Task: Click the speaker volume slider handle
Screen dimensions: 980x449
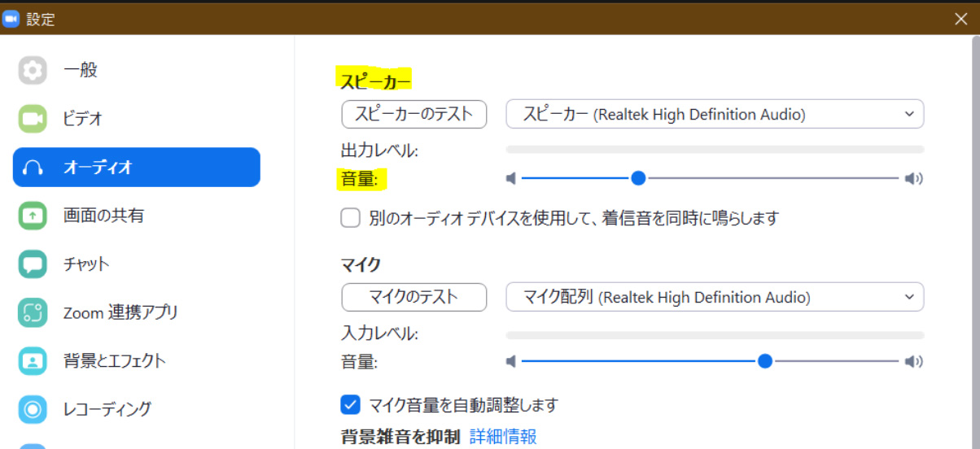Action: pyautogui.click(x=639, y=178)
